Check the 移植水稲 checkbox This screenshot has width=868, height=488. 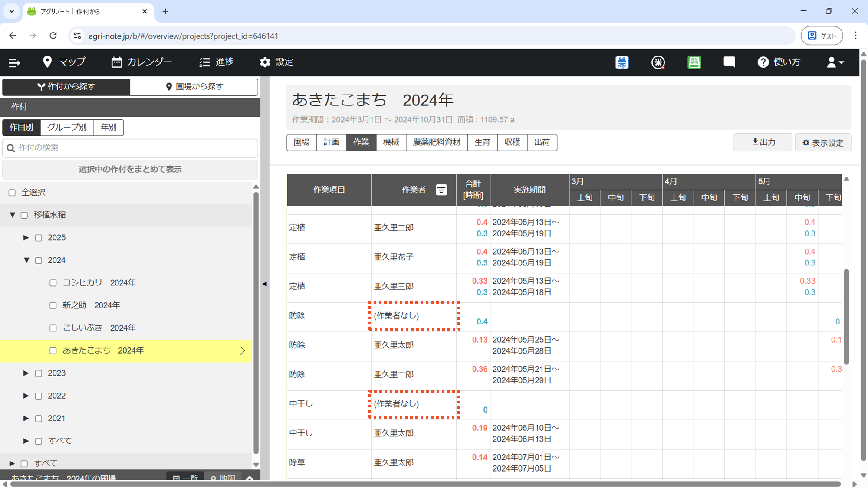pyautogui.click(x=24, y=215)
